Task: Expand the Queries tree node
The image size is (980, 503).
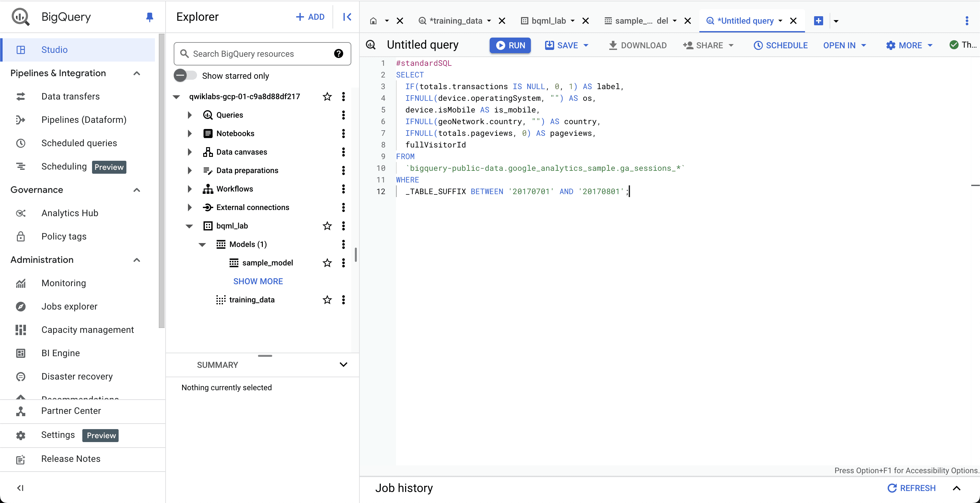Action: pyautogui.click(x=190, y=115)
